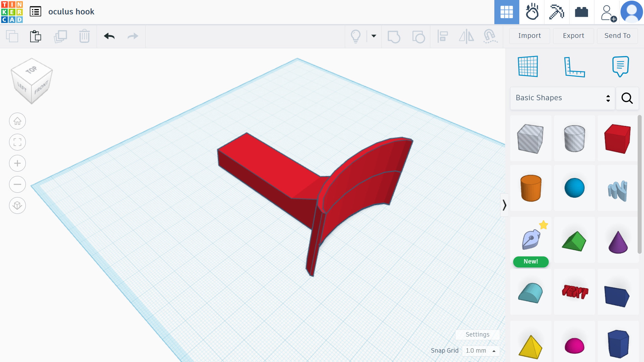
Task: Fit all in view
Action: coord(17,142)
